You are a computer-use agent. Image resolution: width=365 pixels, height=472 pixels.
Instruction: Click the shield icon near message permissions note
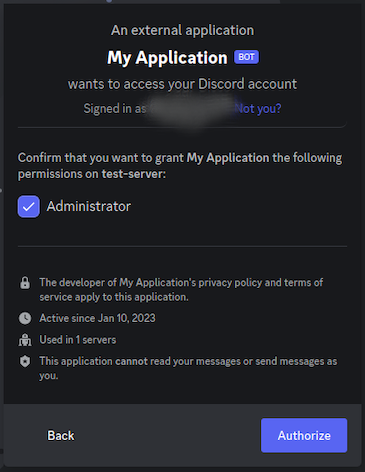pyautogui.click(x=25, y=361)
